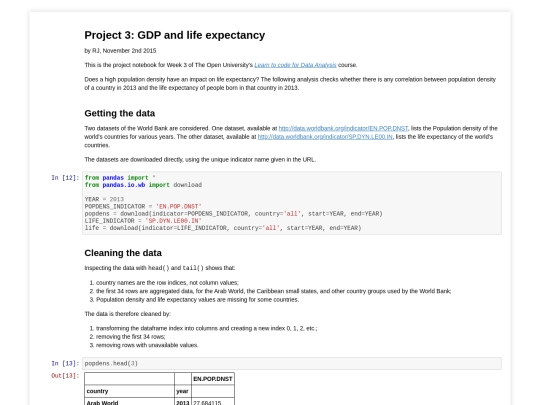Click list item 'removing the first 34 rows;'

pyautogui.click(x=131, y=337)
